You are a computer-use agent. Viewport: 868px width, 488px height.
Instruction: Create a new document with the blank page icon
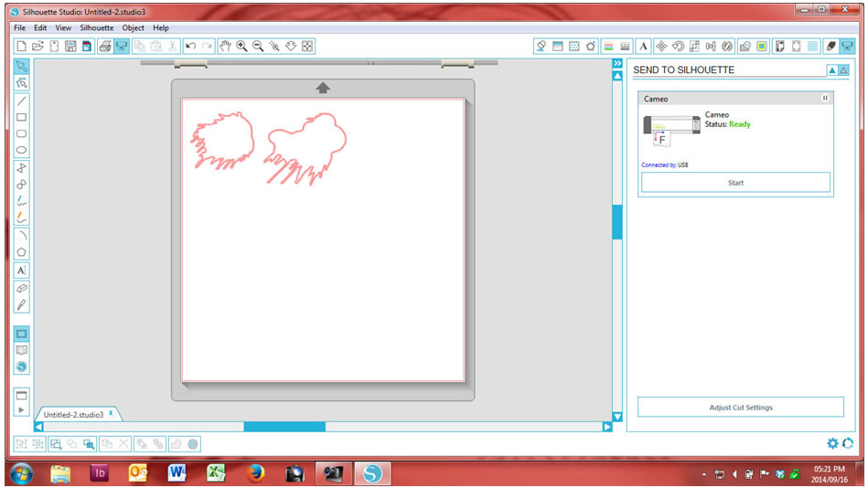pyautogui.click(x=21, y=47)
